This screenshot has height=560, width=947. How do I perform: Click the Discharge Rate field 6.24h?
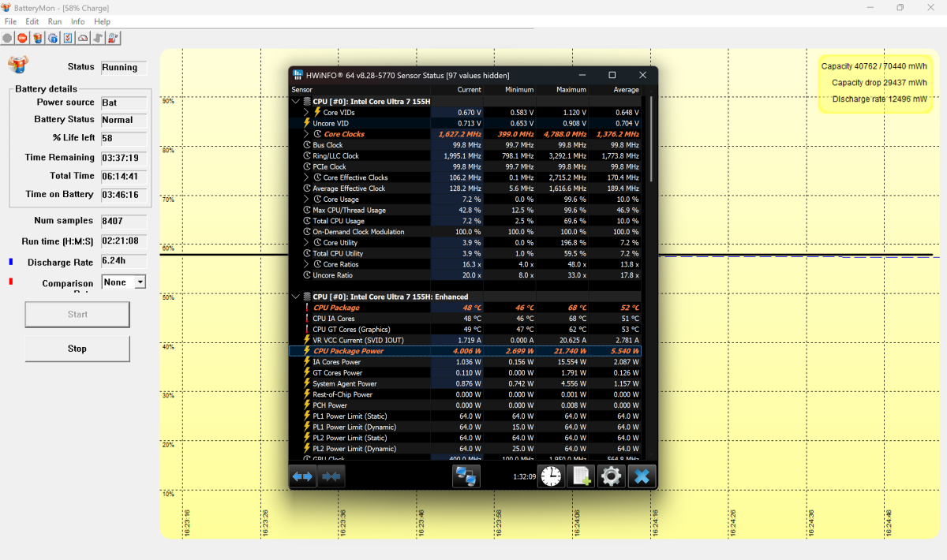(x=124, y=260)
